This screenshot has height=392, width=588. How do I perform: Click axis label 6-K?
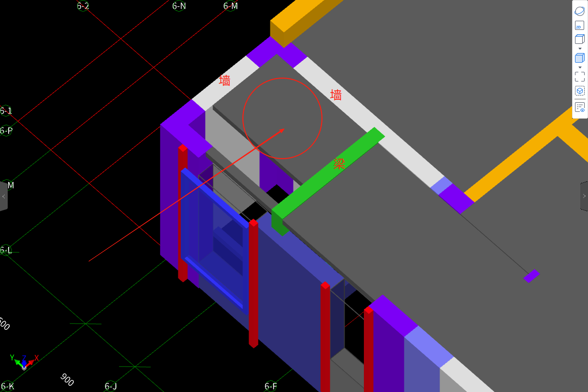[7, 386]
